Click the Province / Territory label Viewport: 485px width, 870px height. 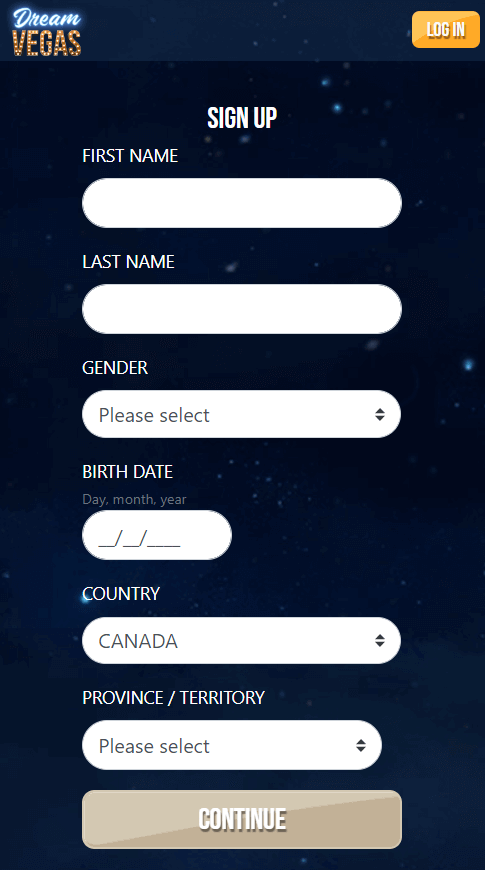(174, 697)
